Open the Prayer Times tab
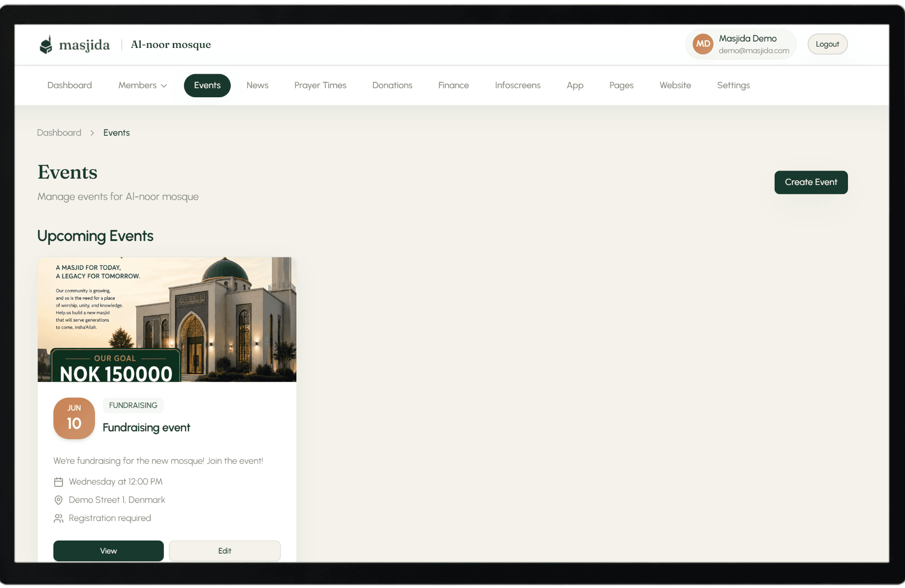Viewport: 905px width, 588px height. pyautogui.click(x=320, y=85)
